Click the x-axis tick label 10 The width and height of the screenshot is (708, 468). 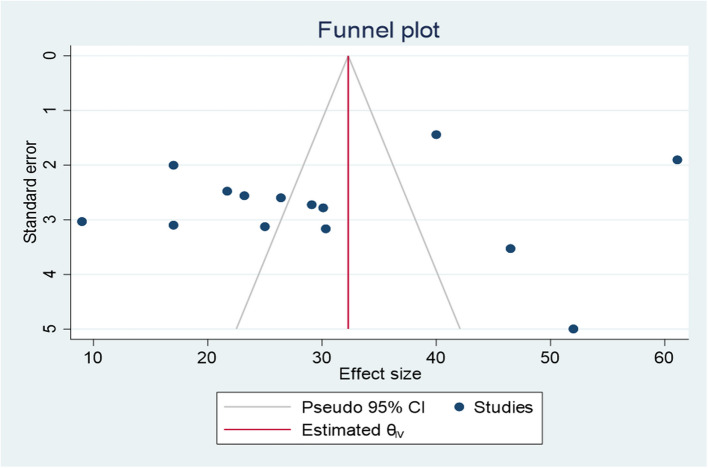tap(93, 353)
